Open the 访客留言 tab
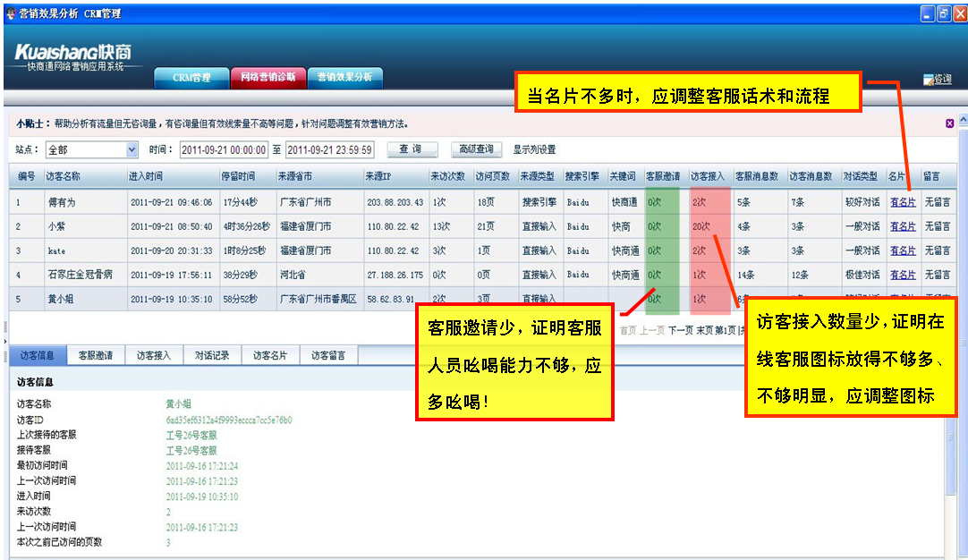 (x=328, y=355)
